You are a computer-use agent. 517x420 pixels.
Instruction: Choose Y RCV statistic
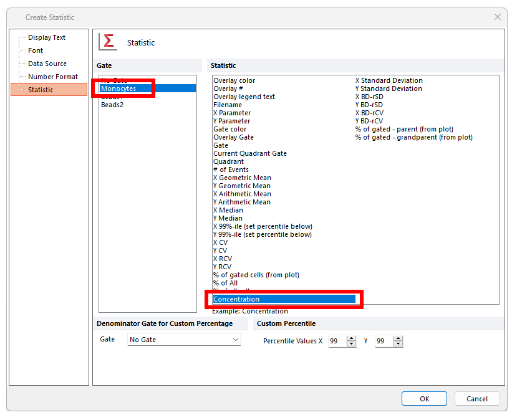[x=222, y=267]
